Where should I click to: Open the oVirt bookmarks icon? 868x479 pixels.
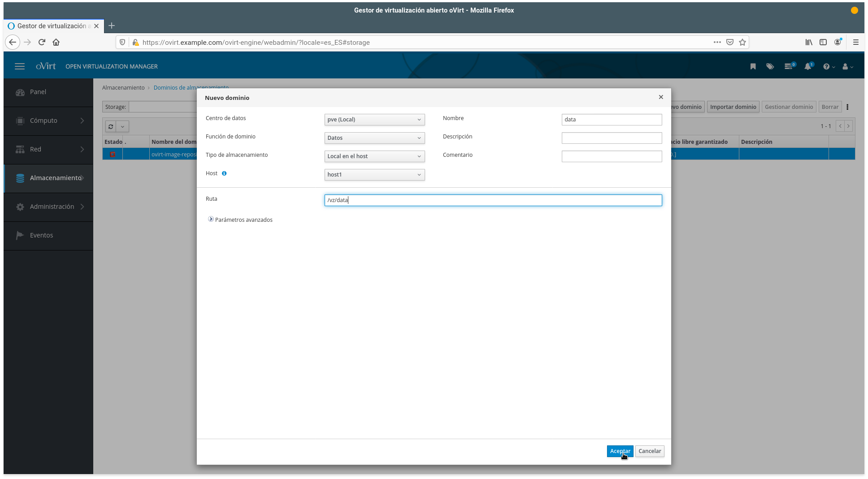tap(753, 66)
